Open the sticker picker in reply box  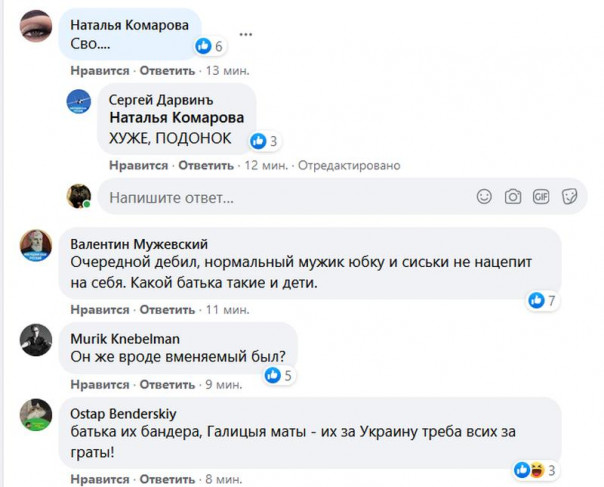point(570,196)
